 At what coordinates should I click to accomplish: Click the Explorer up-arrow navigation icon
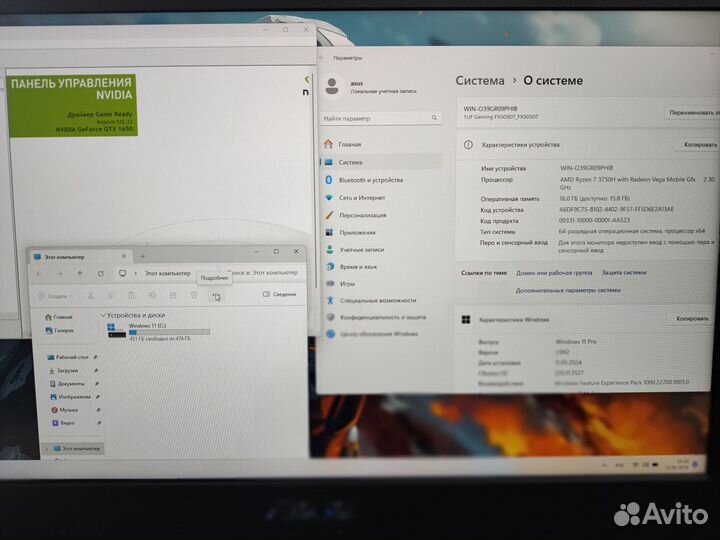80,273
